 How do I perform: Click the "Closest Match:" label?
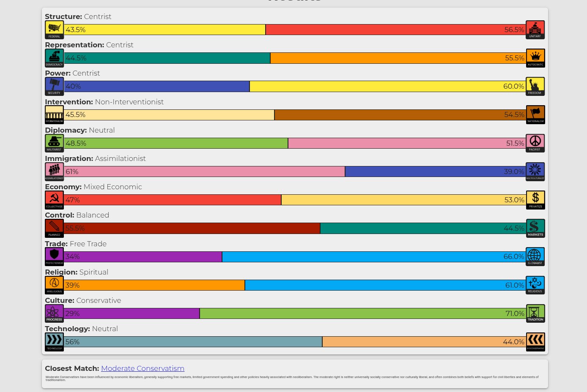coord(72,368)
